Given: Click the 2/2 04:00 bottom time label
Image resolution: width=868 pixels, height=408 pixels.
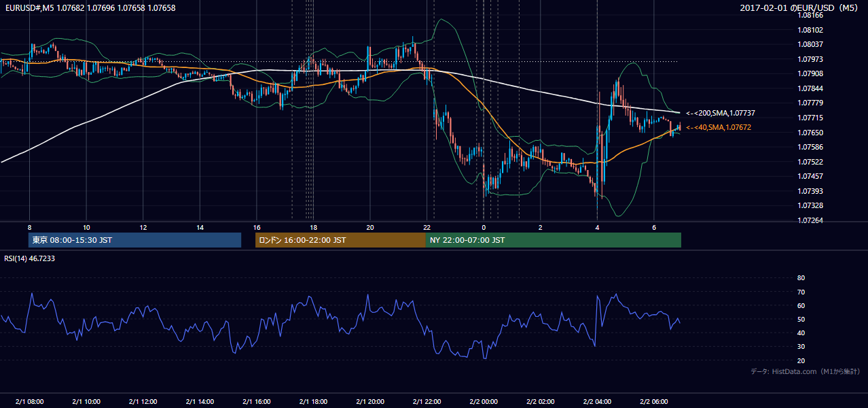Looking at the screenshot, I should click(597, 402).
